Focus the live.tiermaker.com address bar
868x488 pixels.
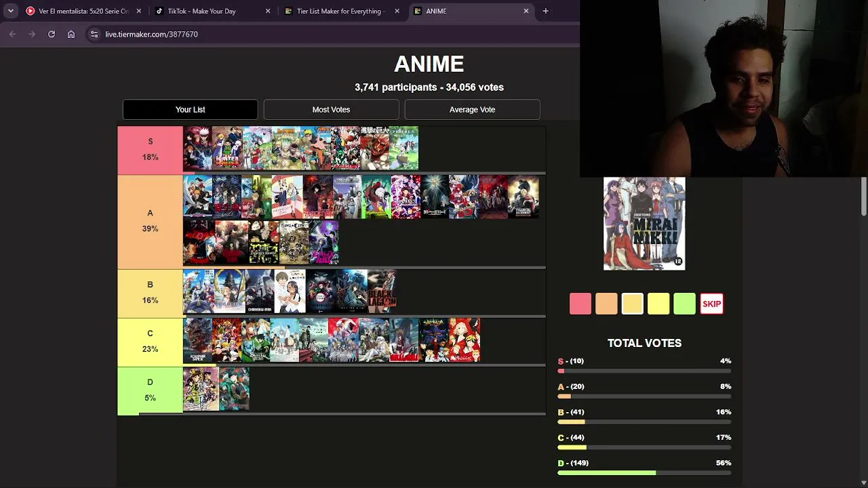tap(332, 34)
